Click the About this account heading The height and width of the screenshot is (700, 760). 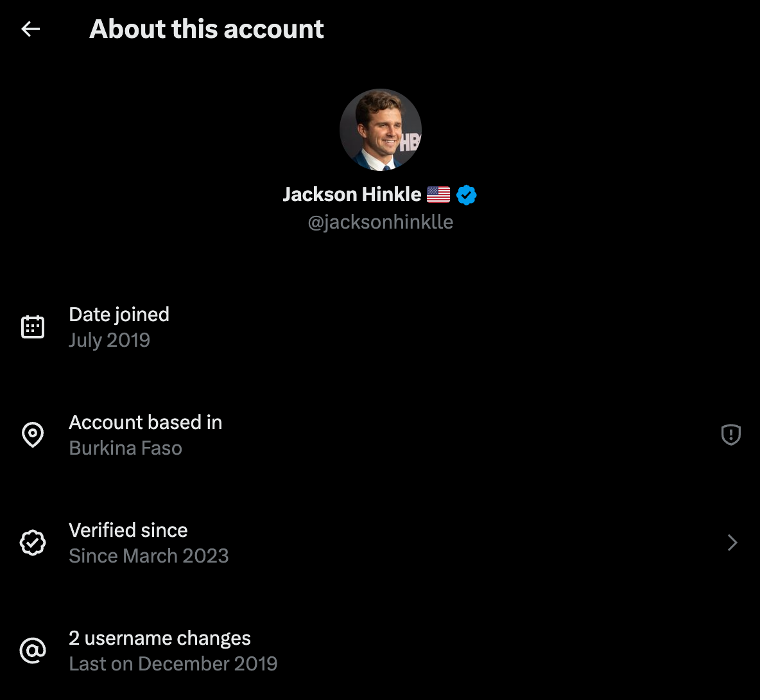(x=207, y=29)
